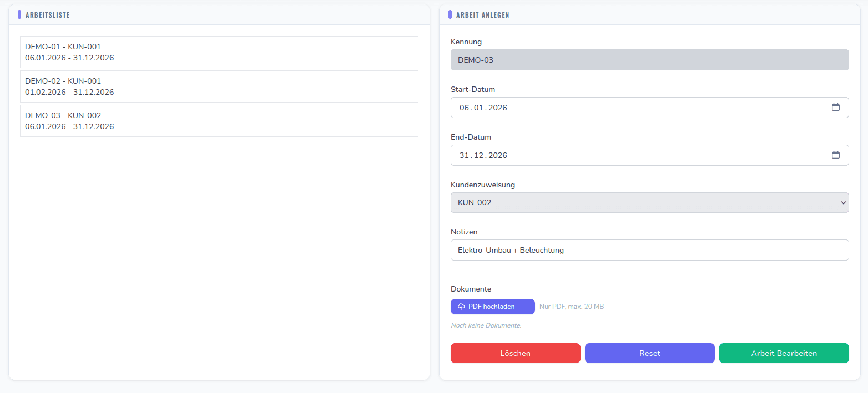Click the ARBEITSLISTE panel header
The width and height of the screenshot is (868, 393).
[47, 15]
